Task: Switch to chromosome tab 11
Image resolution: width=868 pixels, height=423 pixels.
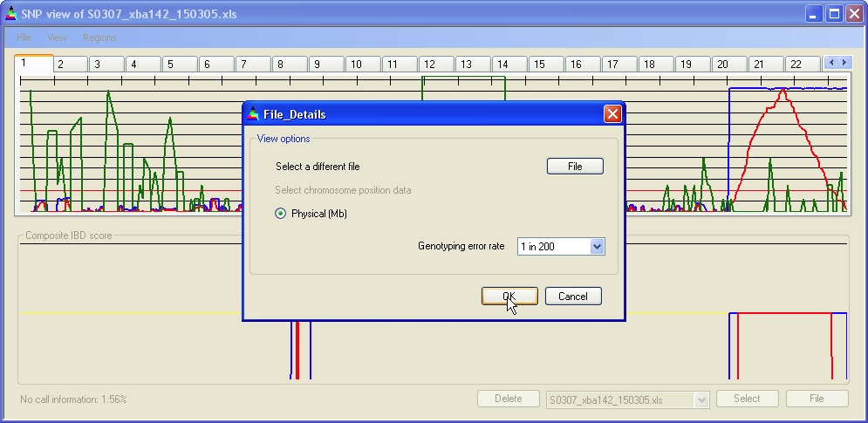Action: (x=400, y=65)
